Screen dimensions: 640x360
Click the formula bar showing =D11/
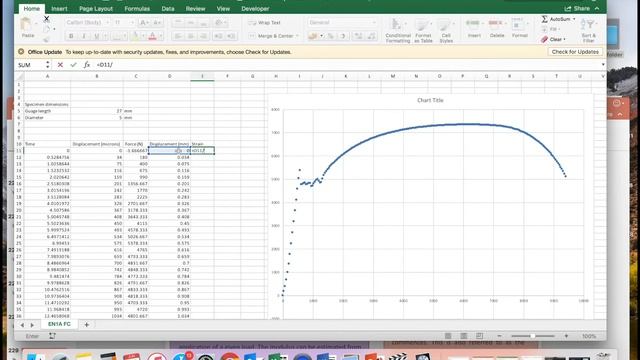(x=347, y=65)
